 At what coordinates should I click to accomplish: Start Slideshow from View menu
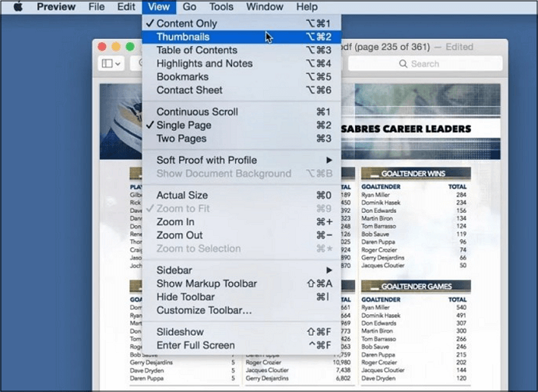point(241,332)
